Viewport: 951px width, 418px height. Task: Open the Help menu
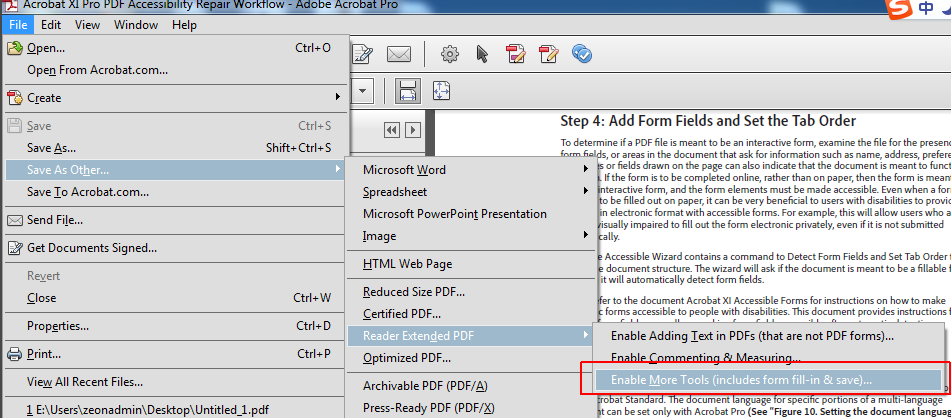click(x=184, y=25)
